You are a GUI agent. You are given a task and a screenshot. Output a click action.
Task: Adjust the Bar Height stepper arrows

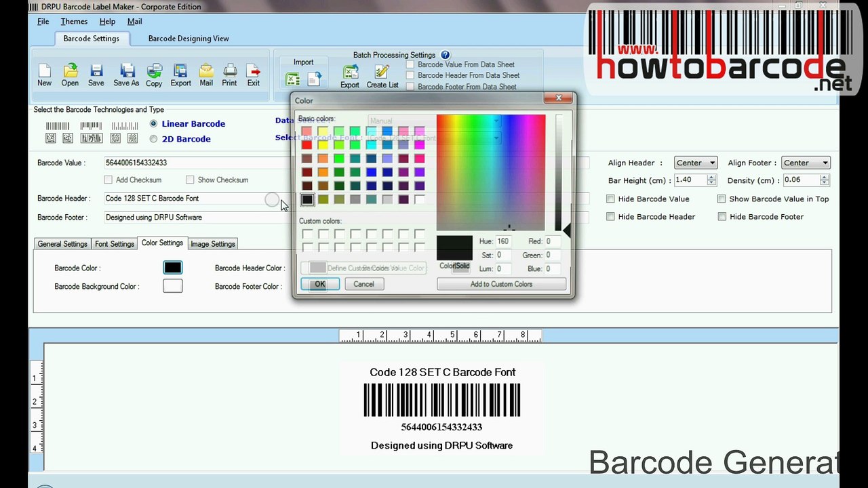point(711,180)
